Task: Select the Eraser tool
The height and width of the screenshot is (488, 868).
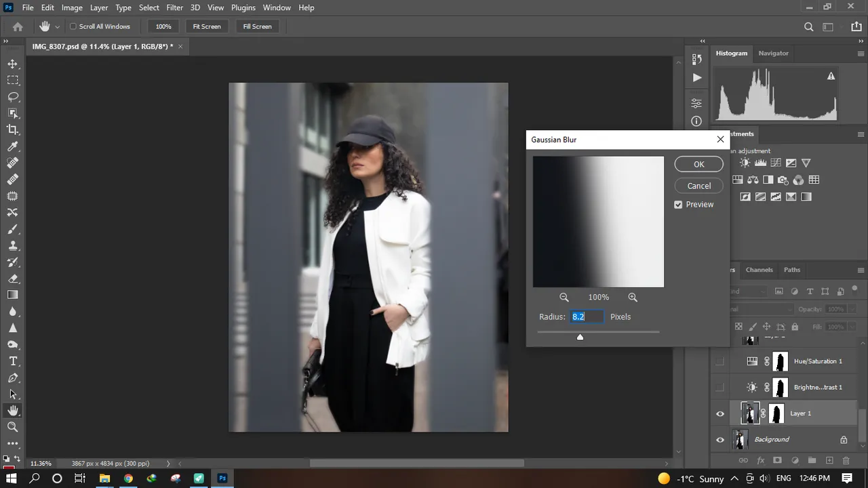Action: [13, 279]
